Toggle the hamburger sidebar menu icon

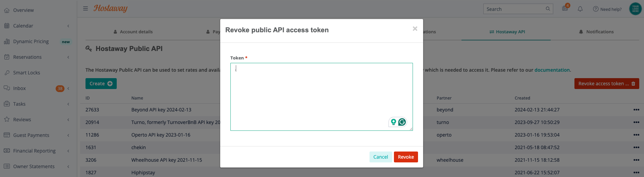pyautogui.click(x=86, y=8)
